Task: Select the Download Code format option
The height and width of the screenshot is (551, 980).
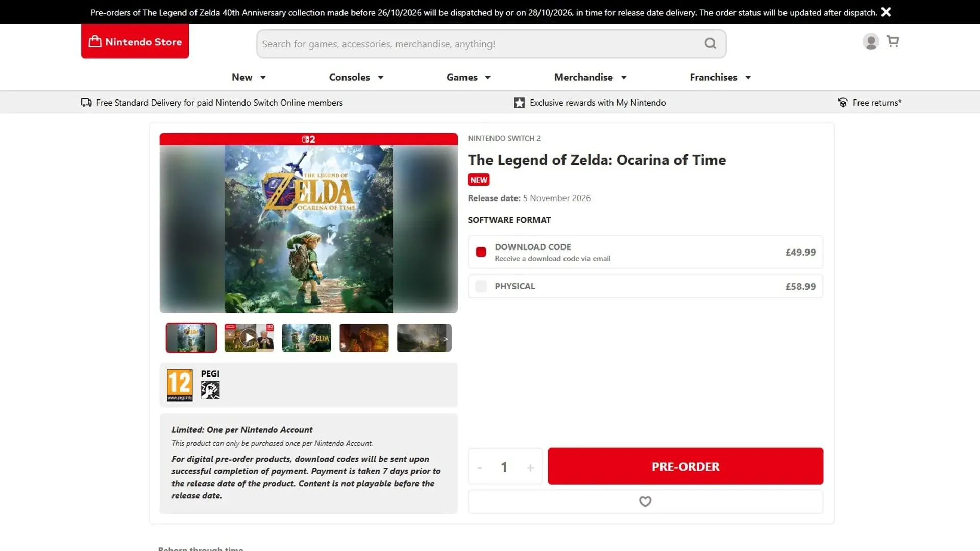Action: pos(645,252)
